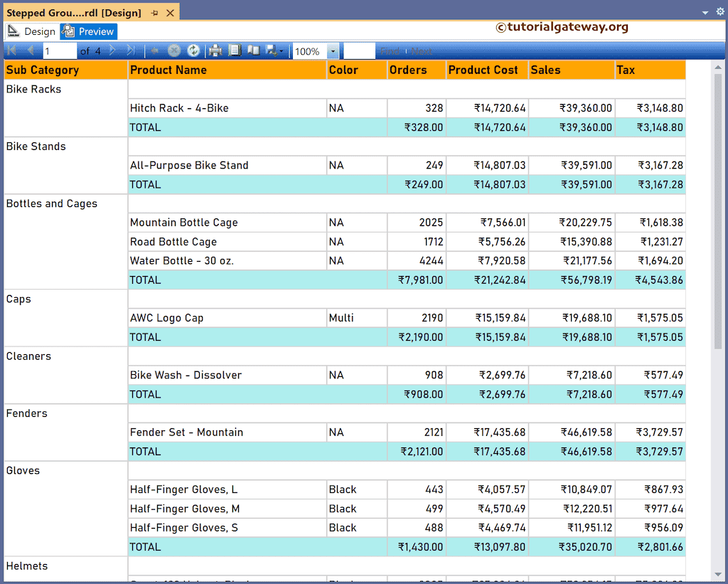The height and width of the screenshot is (584, 728).
Task: Select the Refresh report icon
Action: (x=193, y=51)
